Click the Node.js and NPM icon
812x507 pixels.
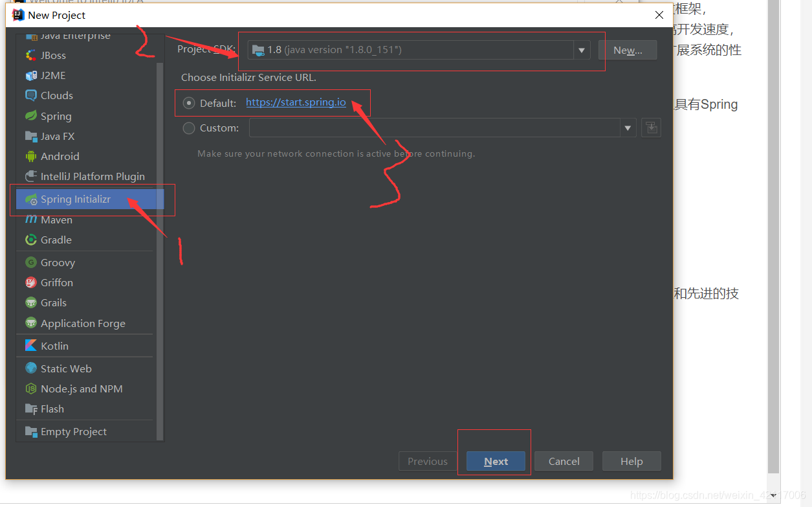(x=31, y=389)
